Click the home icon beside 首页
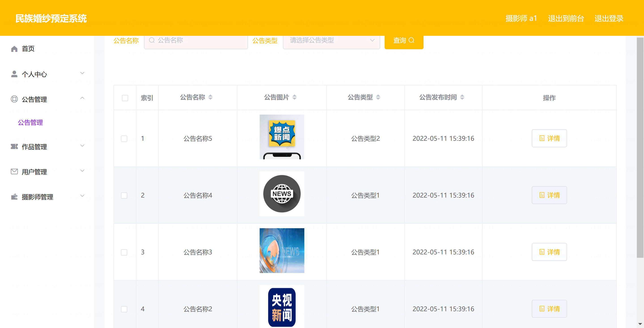Viewport: 644px width, 328px height. tap(14, 49)
